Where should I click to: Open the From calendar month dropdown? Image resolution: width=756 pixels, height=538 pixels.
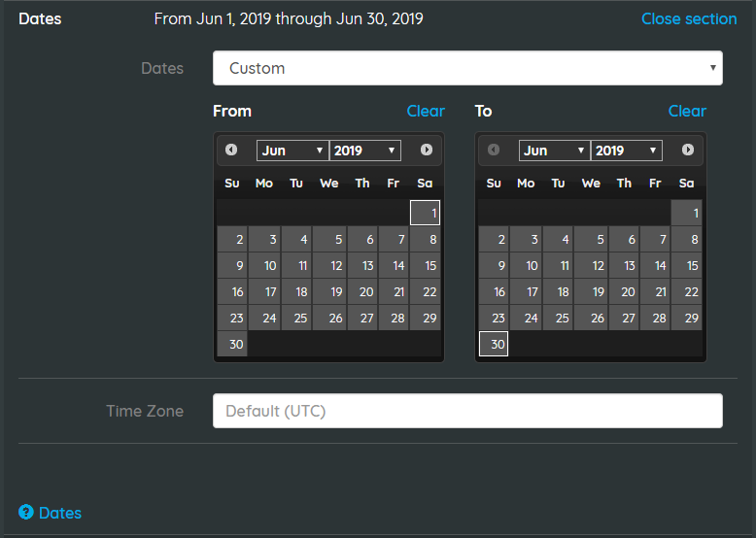(x=292, y=151)
